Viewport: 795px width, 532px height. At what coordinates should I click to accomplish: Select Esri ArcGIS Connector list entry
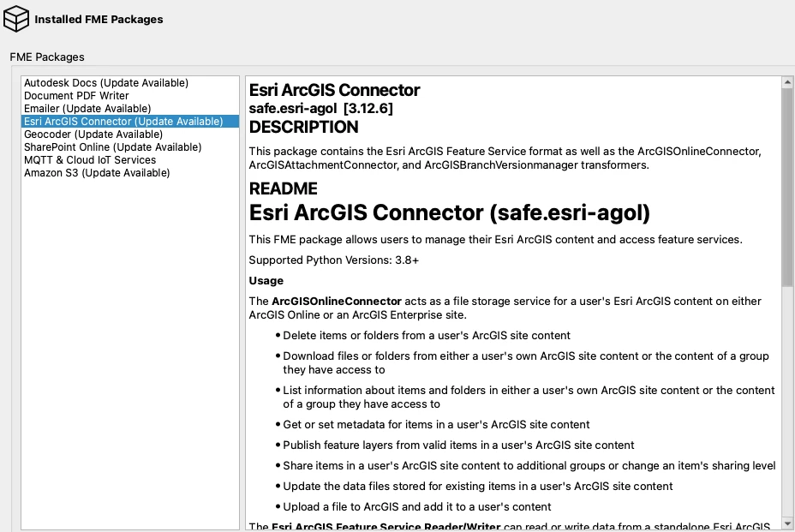point(130,121)
